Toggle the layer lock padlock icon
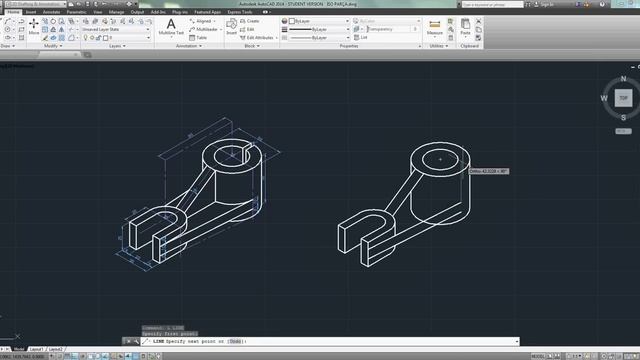640x360 pixels. coord(98,38)
